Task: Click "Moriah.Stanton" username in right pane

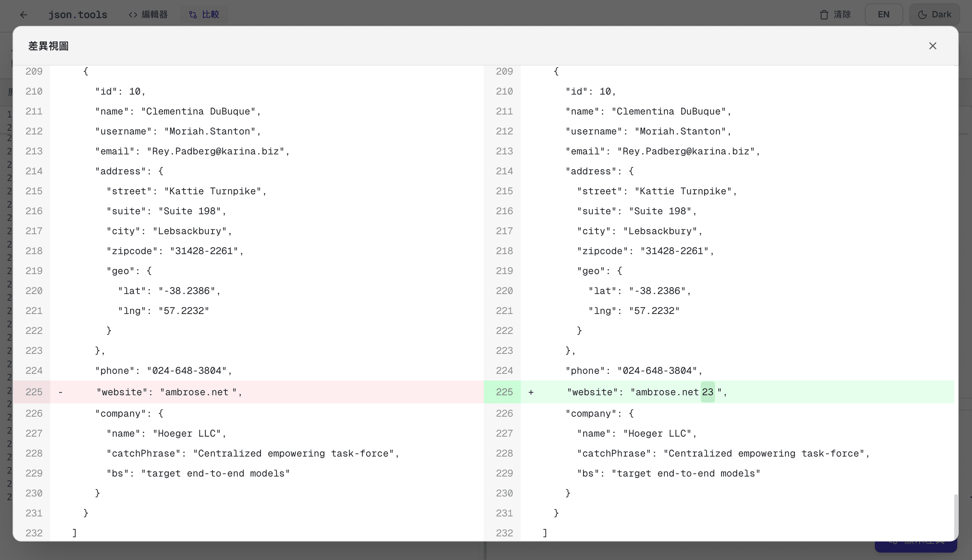Action: click(680, 132)
